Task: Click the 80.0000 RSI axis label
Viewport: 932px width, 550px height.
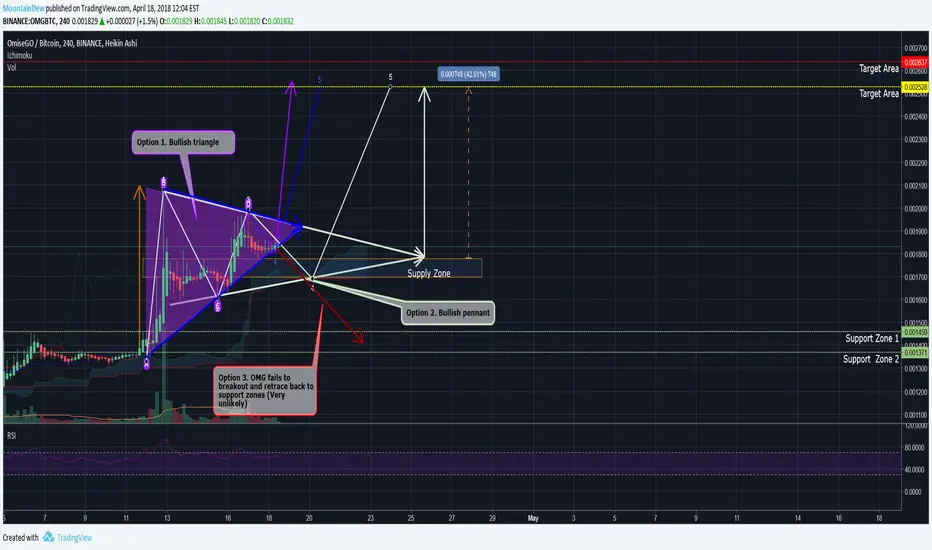Action: 915,447
